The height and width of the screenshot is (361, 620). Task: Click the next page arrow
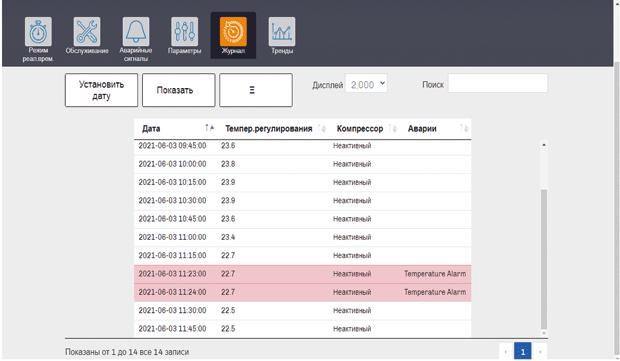point(540,351)
